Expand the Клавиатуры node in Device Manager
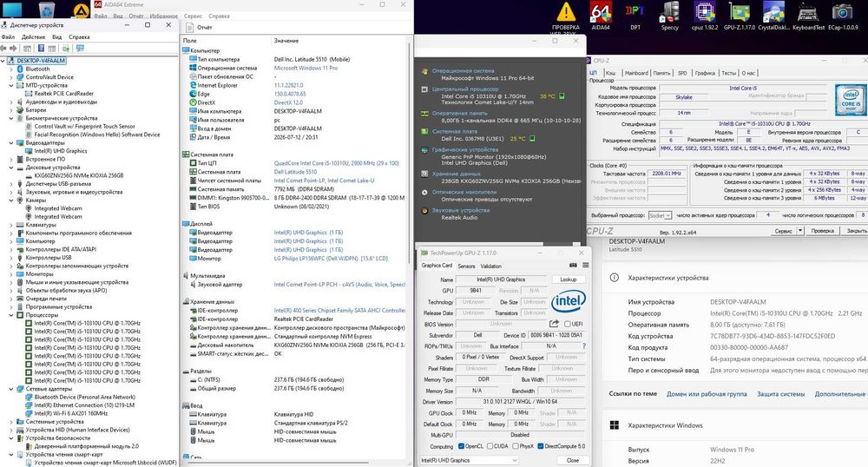 [11, 225]
